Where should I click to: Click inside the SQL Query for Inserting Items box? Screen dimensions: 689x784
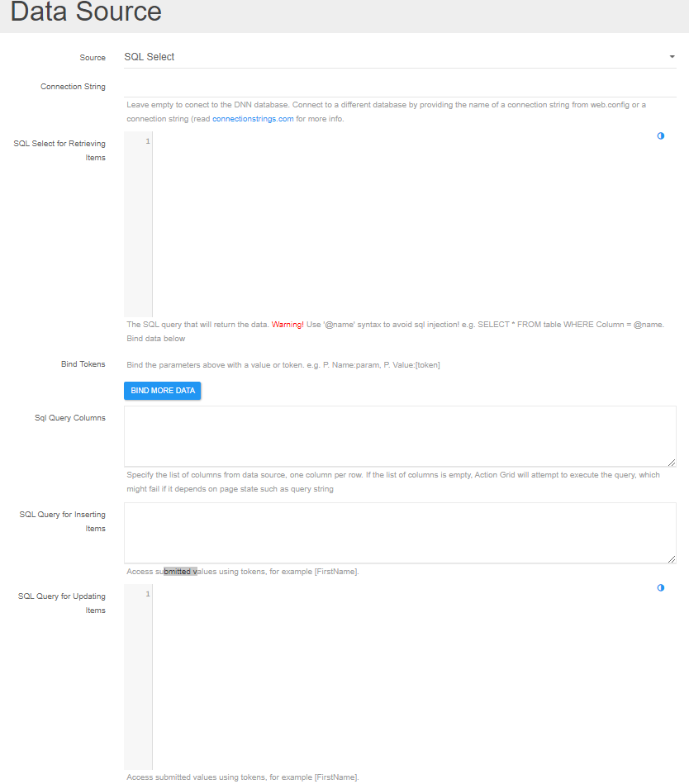397,532
